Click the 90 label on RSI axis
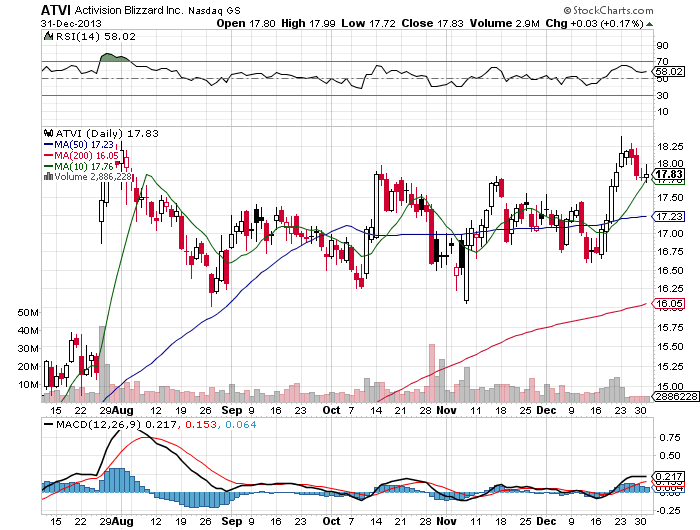Image resolution: width=700 pixels, height=530 pixels. coord(662,46)
